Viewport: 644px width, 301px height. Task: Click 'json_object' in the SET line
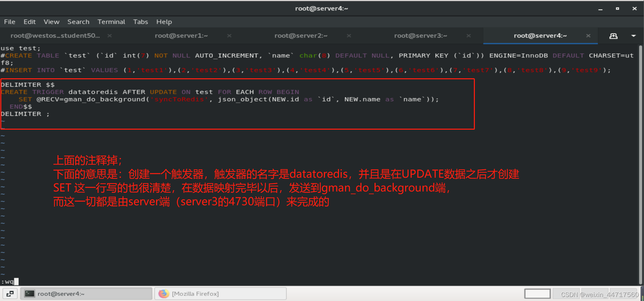(x=242, y=99)
